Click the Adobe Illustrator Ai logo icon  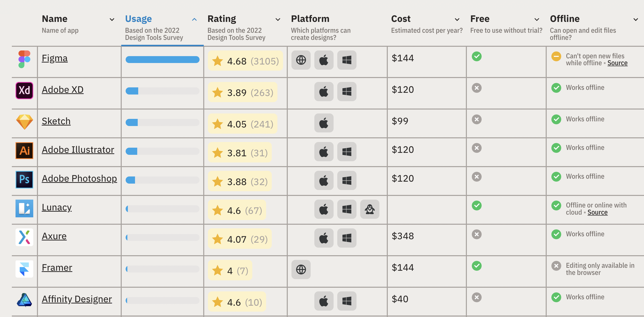tap(24, 151)
